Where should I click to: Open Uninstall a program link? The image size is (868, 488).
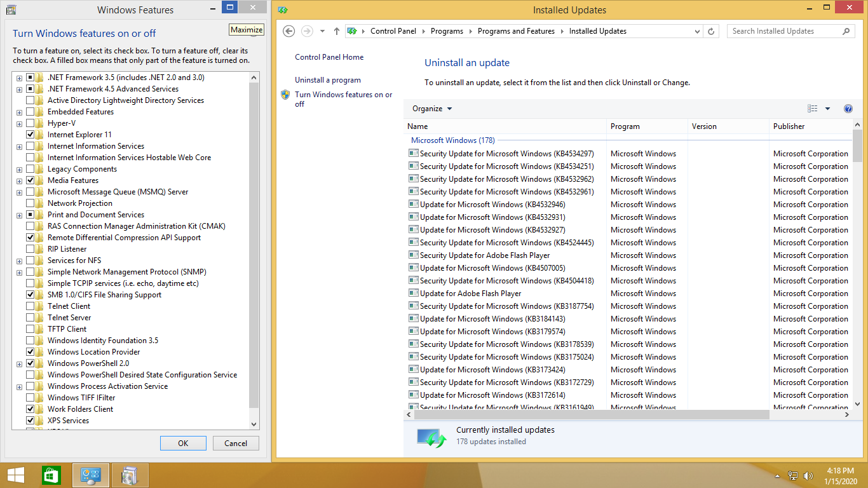328,80
